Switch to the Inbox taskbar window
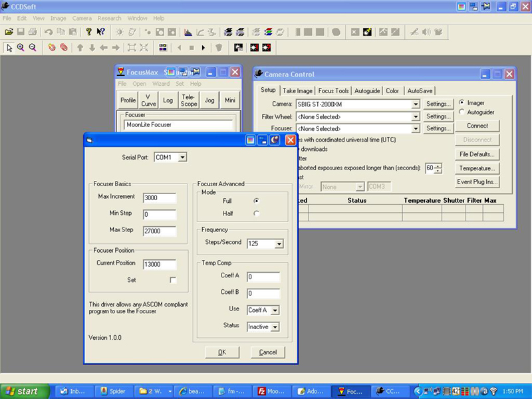The height and width of the screenshot is (399, 532). point(73,391)
